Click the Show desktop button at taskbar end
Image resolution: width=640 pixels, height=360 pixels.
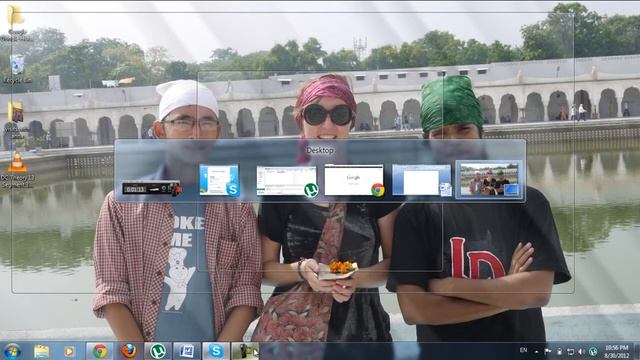(637, 351)
